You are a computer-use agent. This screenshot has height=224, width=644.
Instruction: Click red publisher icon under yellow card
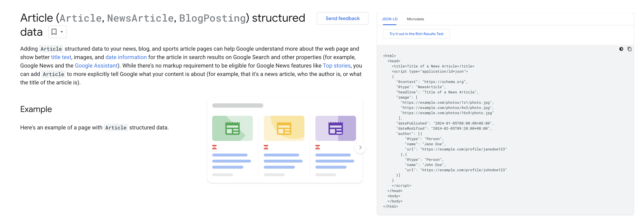click(266, 147)
